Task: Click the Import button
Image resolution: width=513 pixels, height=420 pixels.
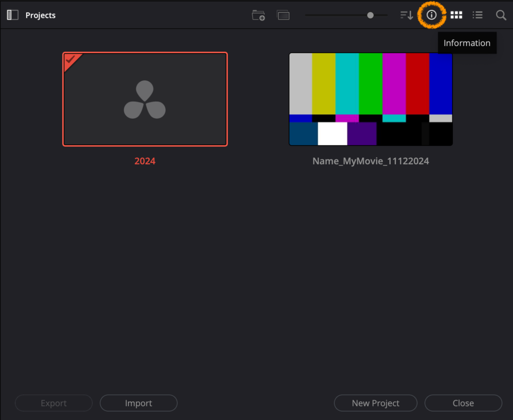Action: (138, 403)
